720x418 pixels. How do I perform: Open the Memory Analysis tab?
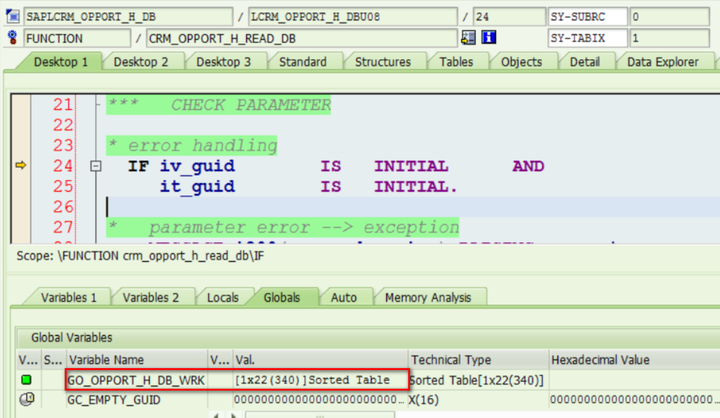tap(428, 298)
